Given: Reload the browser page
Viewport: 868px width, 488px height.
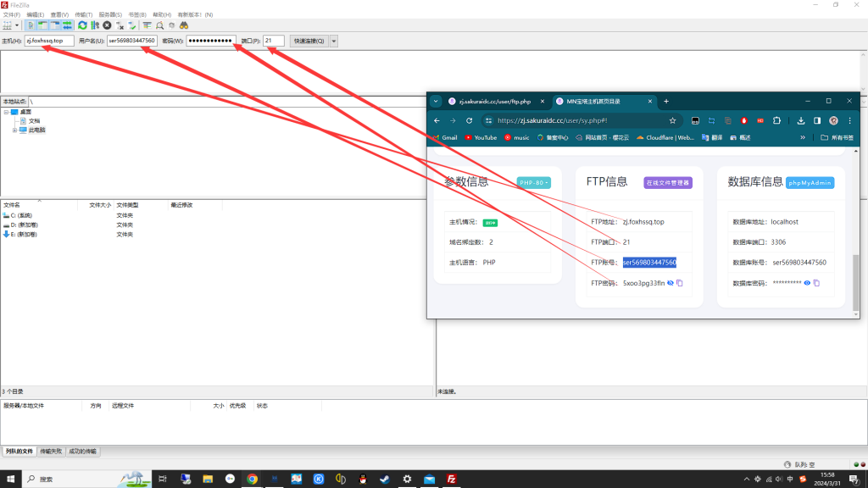Looking at the screenshot, I should point(469,120).
